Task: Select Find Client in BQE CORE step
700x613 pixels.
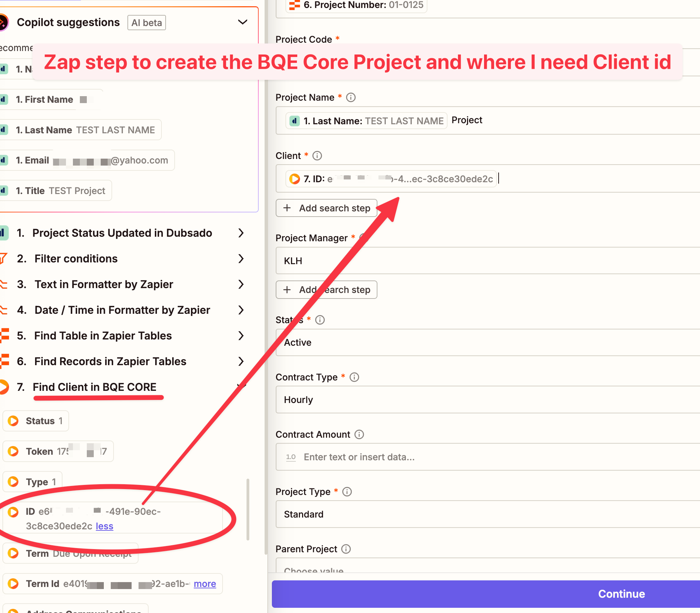Action: pyautogui.click(x=94, y=387)
